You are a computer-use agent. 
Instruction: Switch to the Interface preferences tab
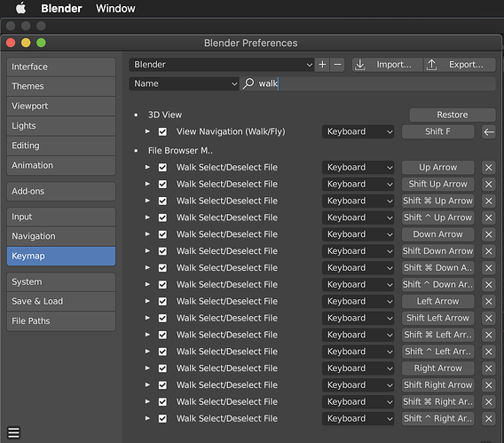61,67
